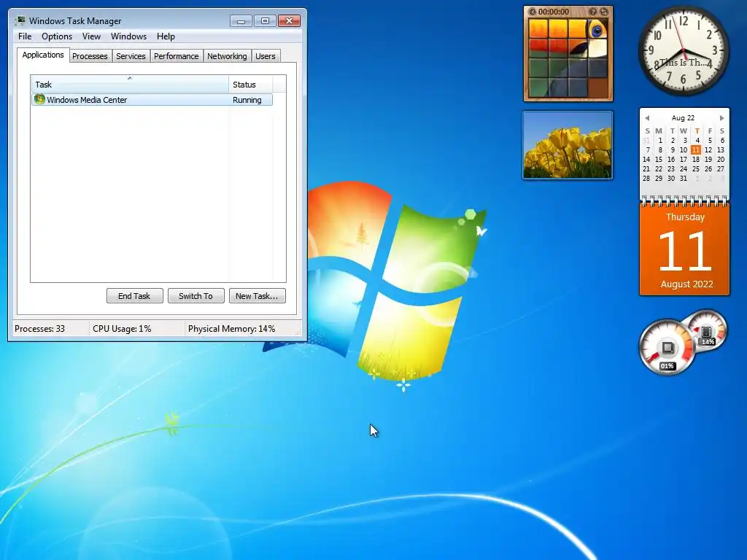Open the Options menu
Screen dimensions: 747x560
57,36
